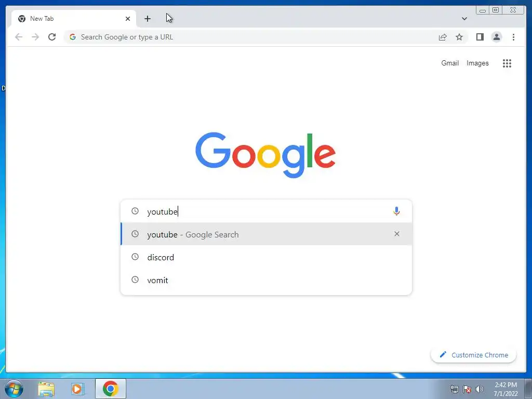Close the New Tab tab

point(128,19)
